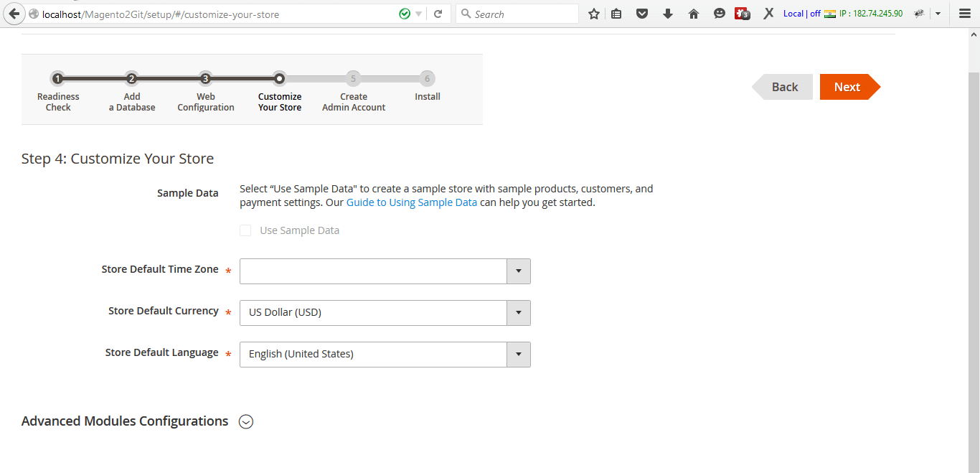Go to the browser home page icon
980x473 pixels.
click(693, 14)
